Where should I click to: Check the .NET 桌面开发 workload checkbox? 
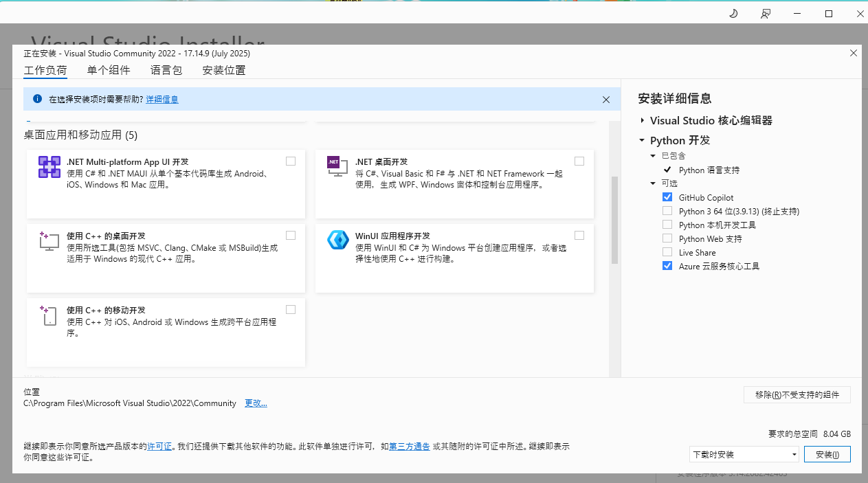(x=579, y=161)
